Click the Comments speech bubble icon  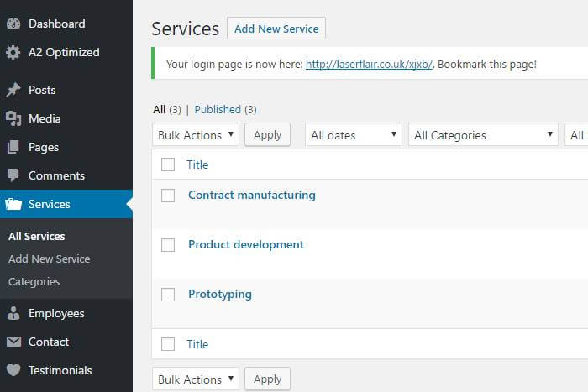tap(13, 175)
